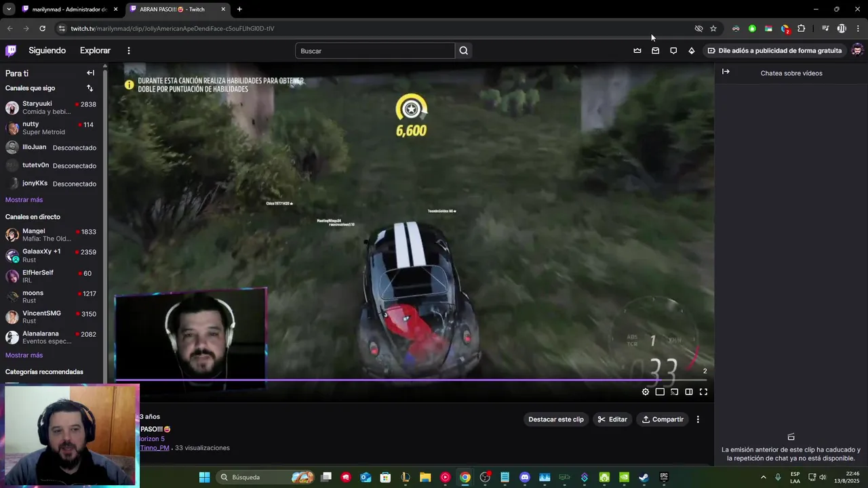The height and width of the screenshot is (488, 868).
Task: Click Destacar este clip button
Action: [555, 420]
